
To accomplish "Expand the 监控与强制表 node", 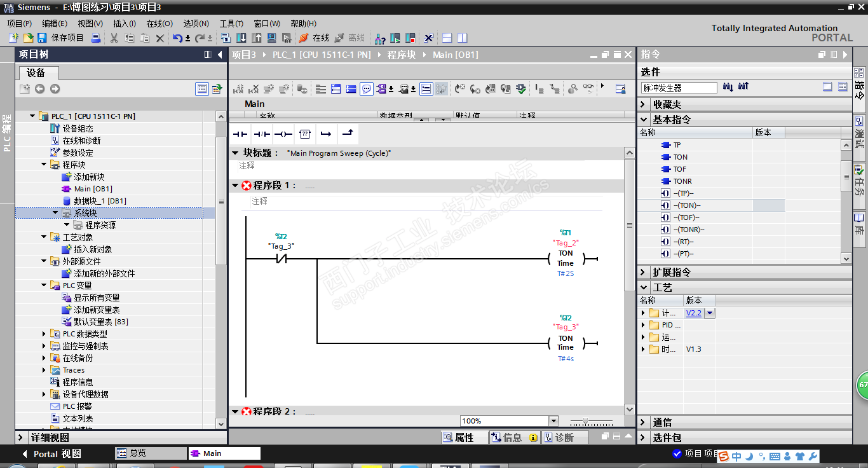I will 44,346.
